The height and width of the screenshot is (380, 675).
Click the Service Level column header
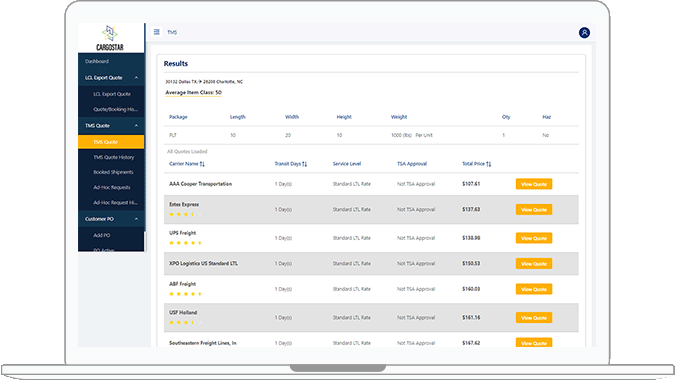[347, 164]
